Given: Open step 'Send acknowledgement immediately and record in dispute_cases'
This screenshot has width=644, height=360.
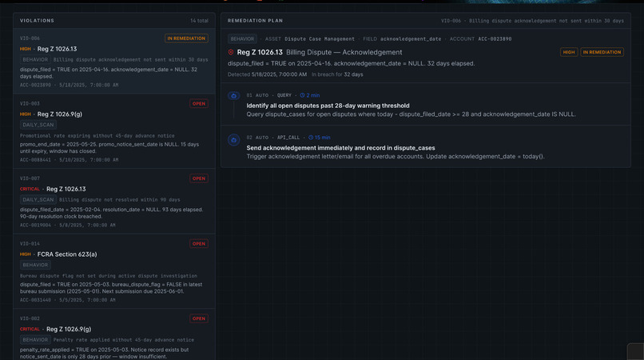Looking at the screenshot, I should click(x=426, y=146).
